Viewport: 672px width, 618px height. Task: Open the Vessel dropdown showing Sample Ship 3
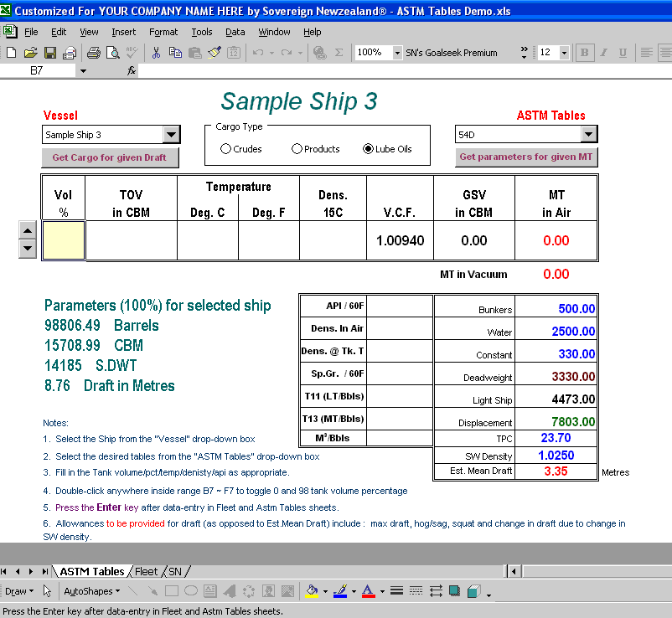coord(171,135)
